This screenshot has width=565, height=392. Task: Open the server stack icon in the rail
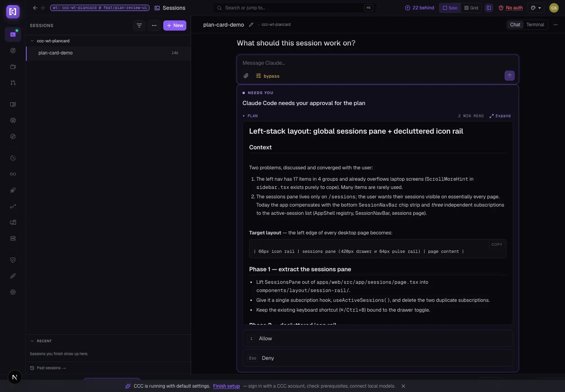coord(13,238)
